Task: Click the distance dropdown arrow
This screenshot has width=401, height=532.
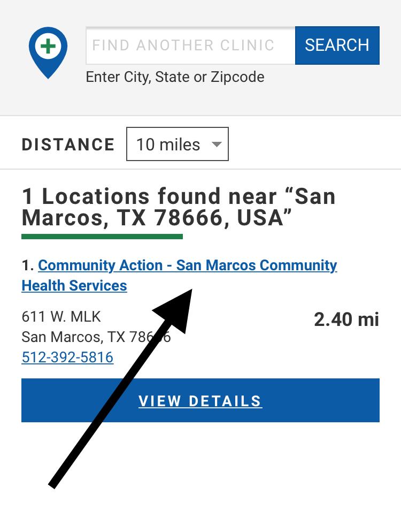Action: pos(217,144)
